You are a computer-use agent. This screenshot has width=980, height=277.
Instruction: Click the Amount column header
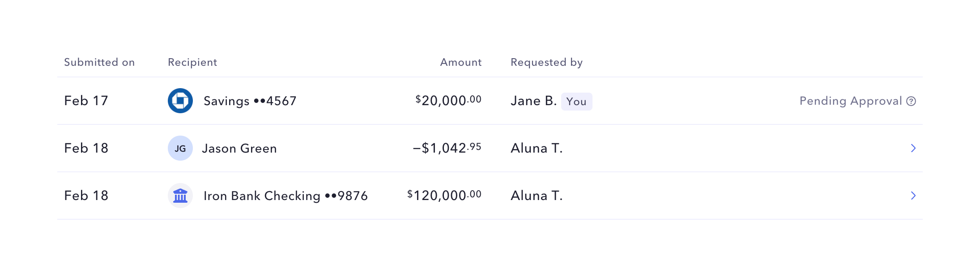coord(461,62)
